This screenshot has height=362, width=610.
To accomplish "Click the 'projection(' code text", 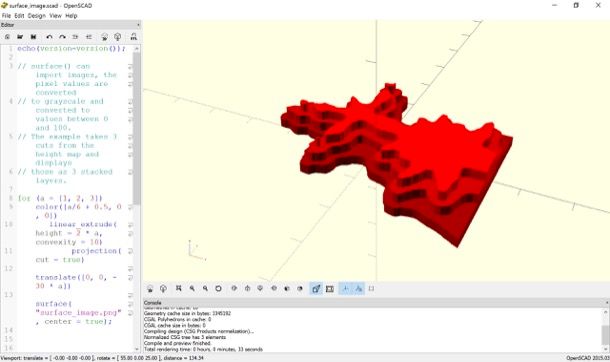I will [96, 251].
